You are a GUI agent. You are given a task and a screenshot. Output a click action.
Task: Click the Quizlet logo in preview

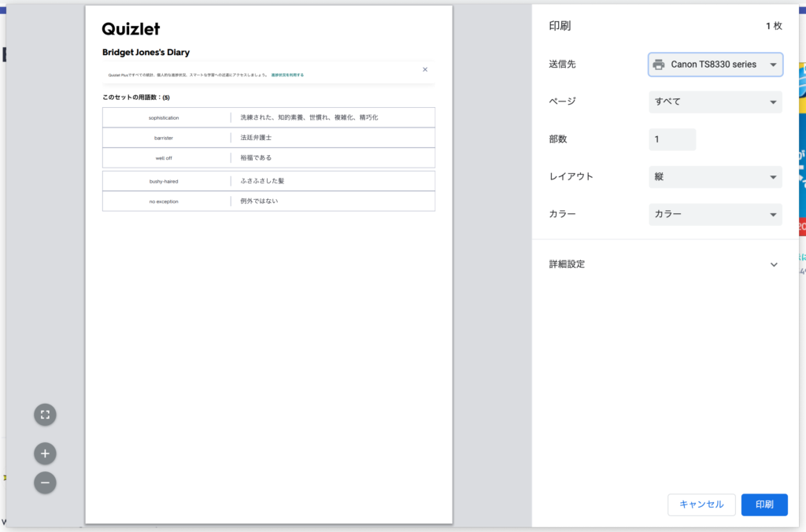pyautogui.click(x=131, y=29)
